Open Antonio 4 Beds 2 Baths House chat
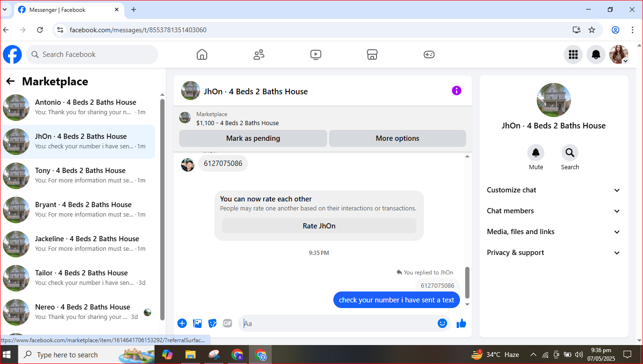643x364 pixels. pos(78,108)
